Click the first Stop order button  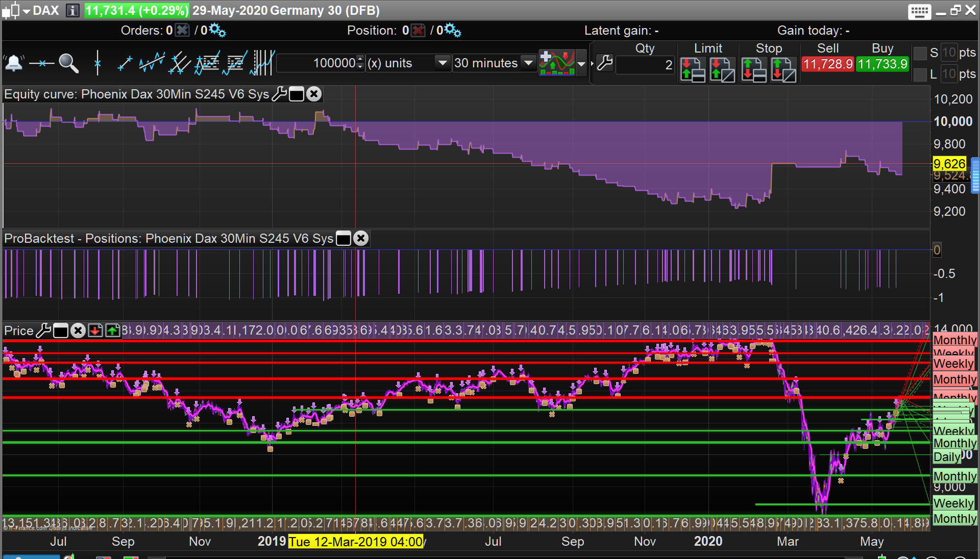[753, 69]
